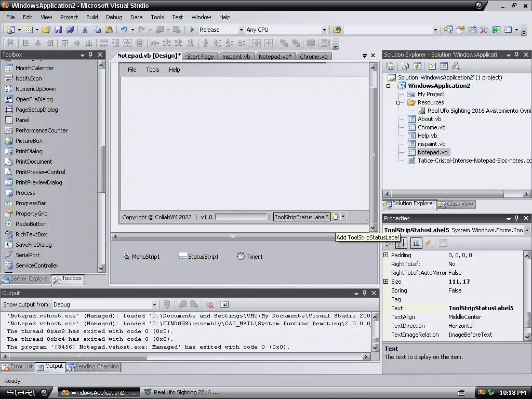This screenshot has width=532, height=399.
Task: Select ToolStripStatusLabel5 on the status strip
Action: point(301,217)
